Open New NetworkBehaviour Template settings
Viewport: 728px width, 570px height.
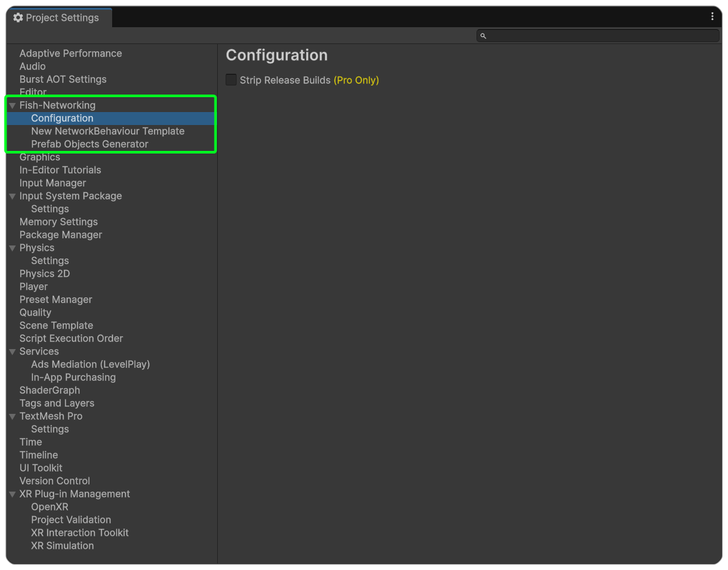(108, 131)
